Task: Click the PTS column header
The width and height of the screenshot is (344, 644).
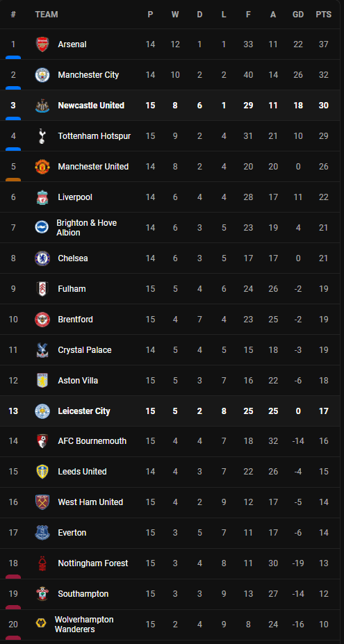Action: click(323, 15)
